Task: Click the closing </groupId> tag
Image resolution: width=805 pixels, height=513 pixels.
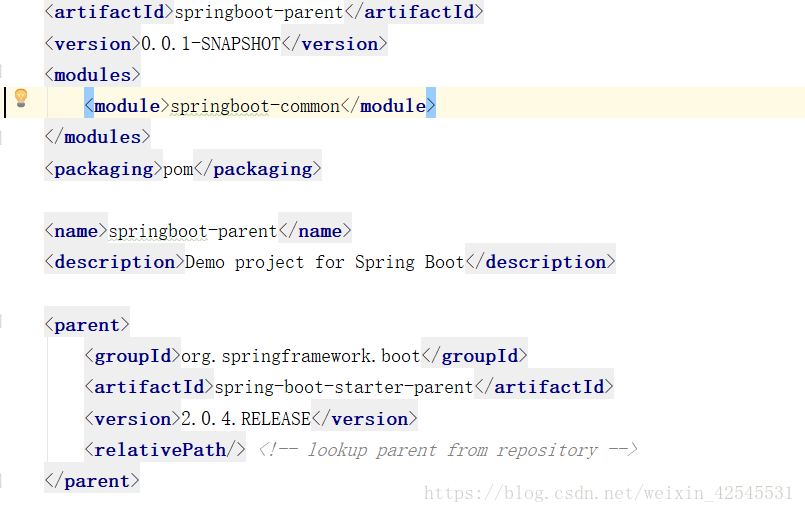Action: pyautogui.click(x=474, y=356)
